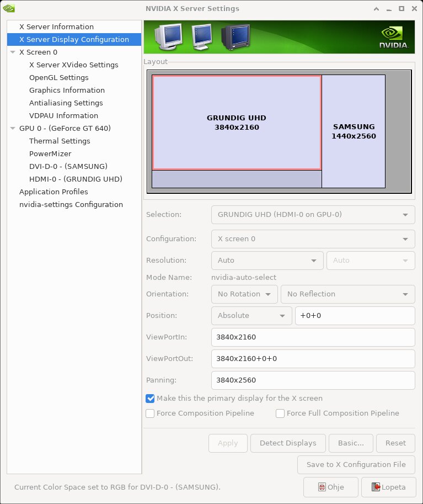Enable Force Full Composition Pipeline

(280, 413)
